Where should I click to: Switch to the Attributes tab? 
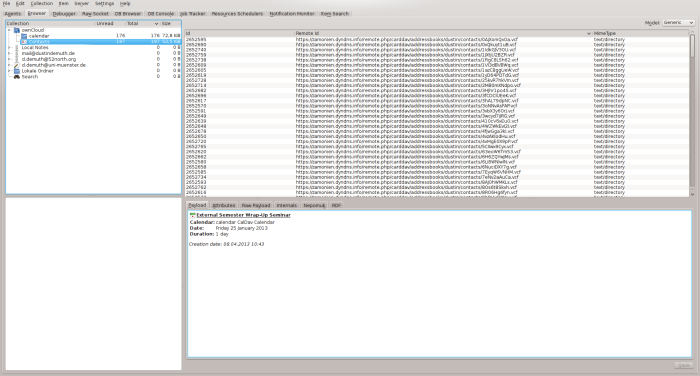pyautogui.click(x=224, y=205)
